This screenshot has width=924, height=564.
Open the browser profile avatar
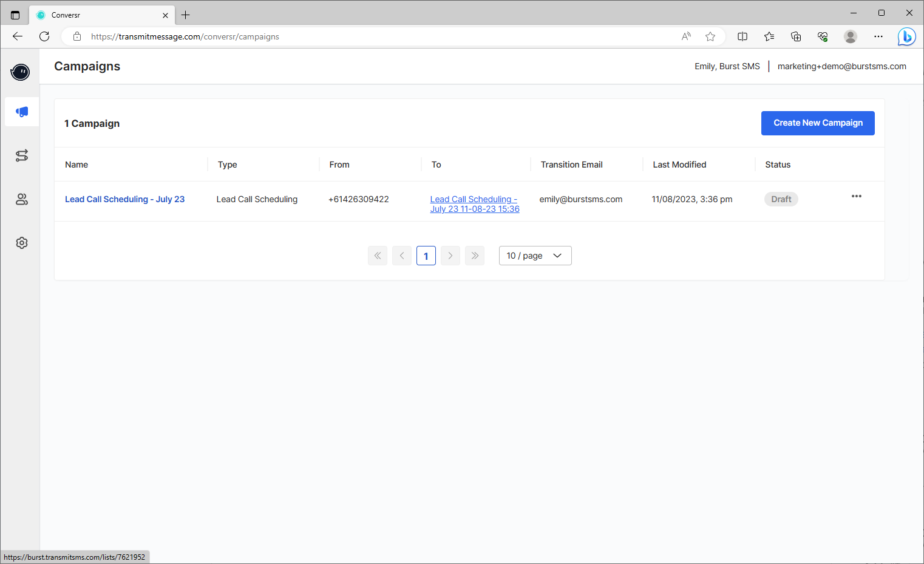point(851,36)
